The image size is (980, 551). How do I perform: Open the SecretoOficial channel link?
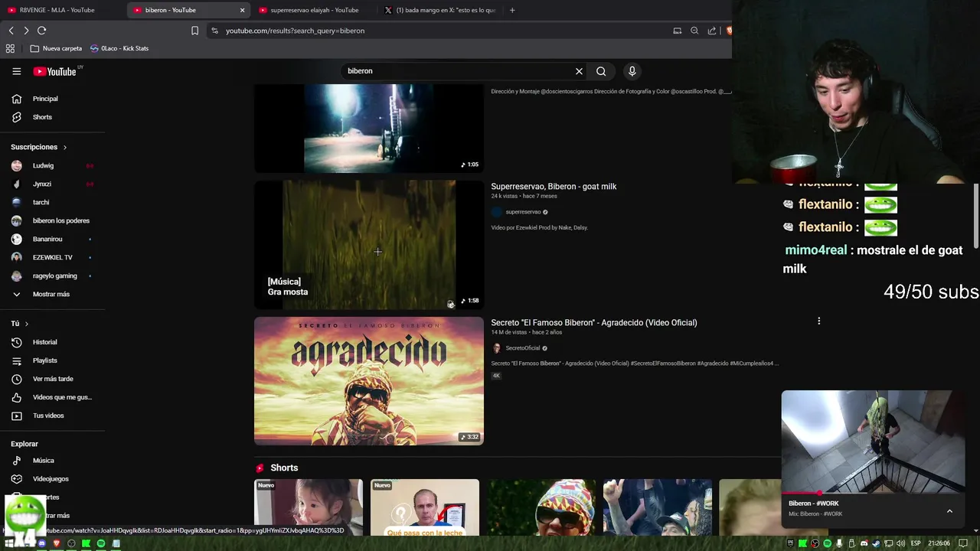523,348
